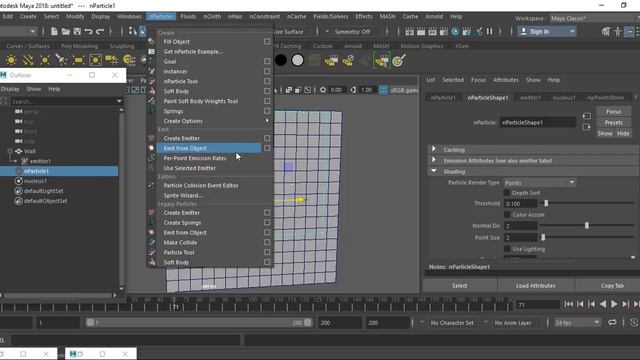Select nParticle1 row in Outliner

click(59, 171)
